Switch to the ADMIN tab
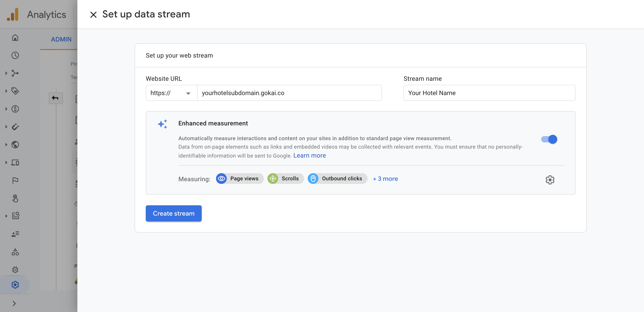 [61, 40]
